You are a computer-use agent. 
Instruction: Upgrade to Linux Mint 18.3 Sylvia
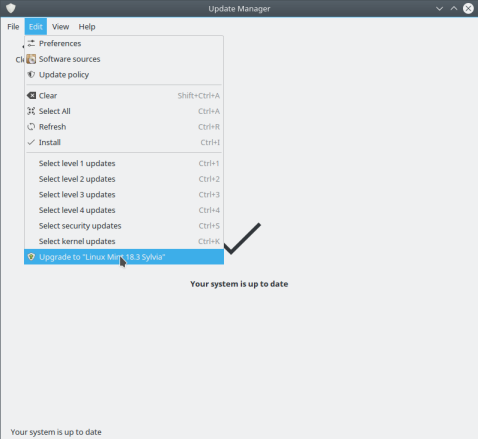(x=124, y=257)
